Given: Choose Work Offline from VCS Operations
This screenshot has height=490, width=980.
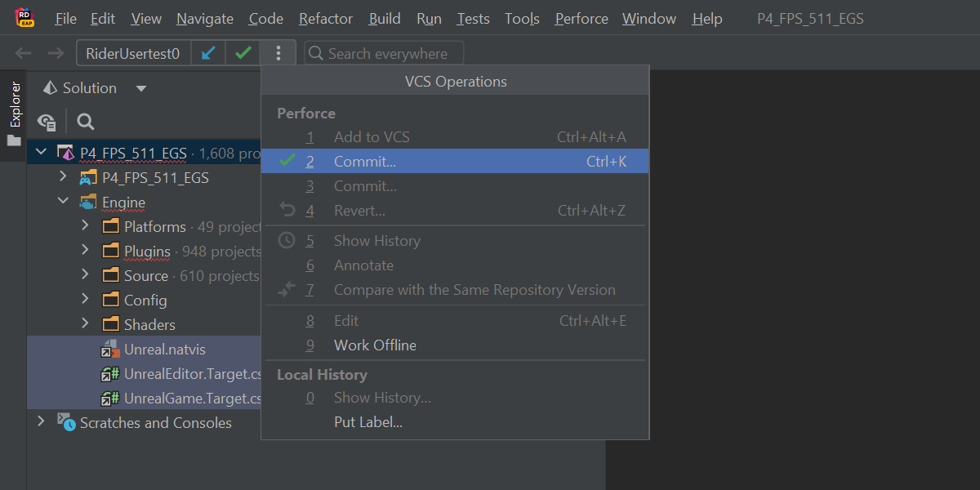Looking at the screenshot, I should point(375,345).
